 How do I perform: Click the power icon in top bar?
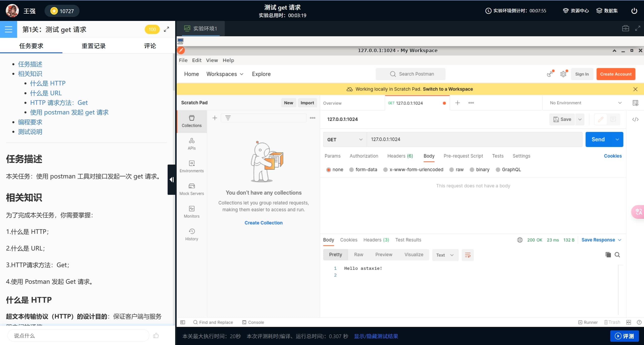point(634,11)
